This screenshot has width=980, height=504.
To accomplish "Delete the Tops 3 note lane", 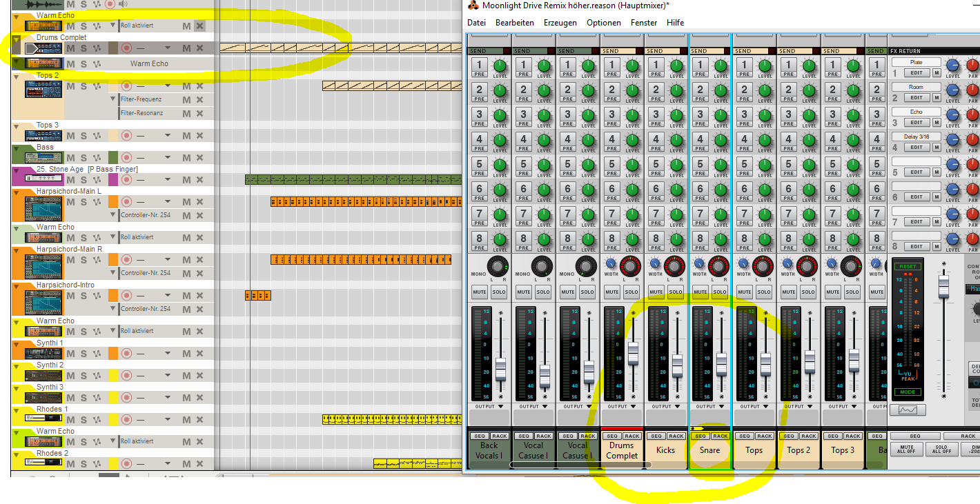I will click(x=199, y=137).
